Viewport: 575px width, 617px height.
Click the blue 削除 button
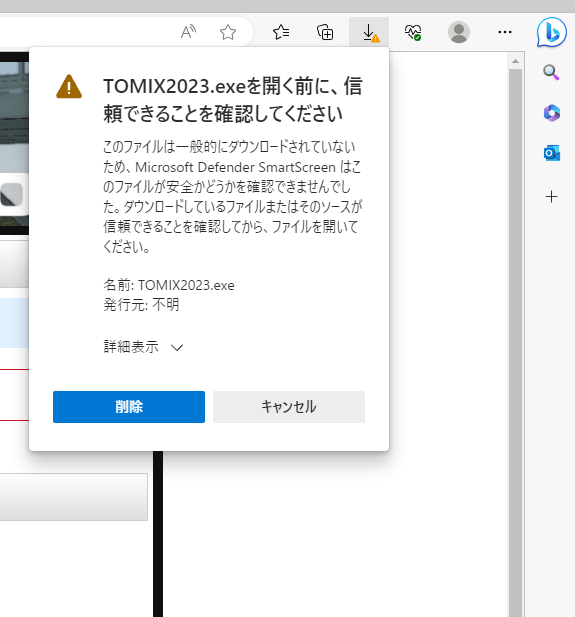129,407
